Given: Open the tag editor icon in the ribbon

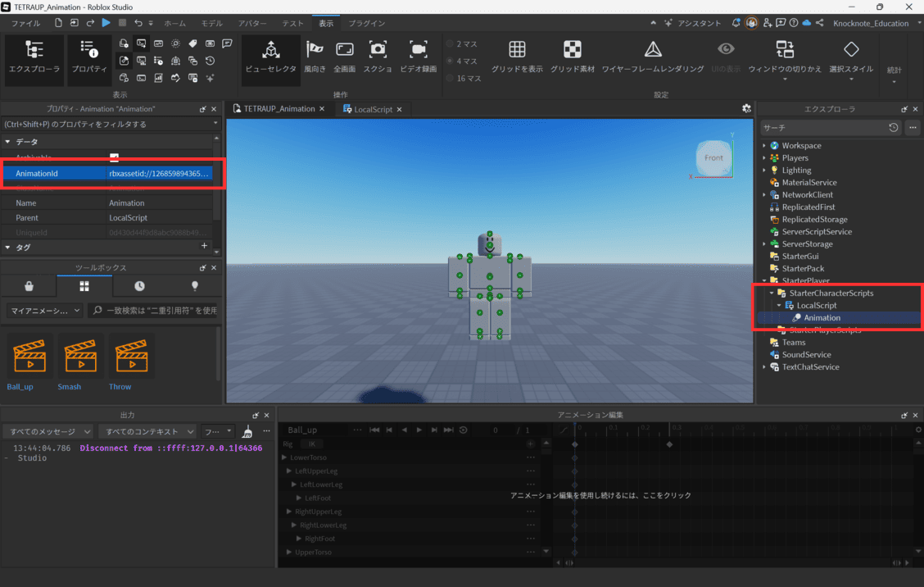Looking at the screenshot, I should (192, 43).
